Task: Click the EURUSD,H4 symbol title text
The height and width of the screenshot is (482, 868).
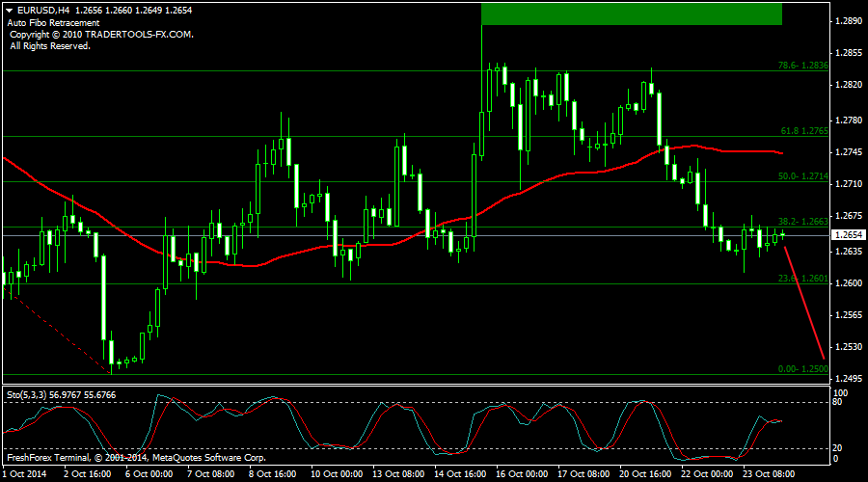Action: pyautogui.click(x=43, y=11)
